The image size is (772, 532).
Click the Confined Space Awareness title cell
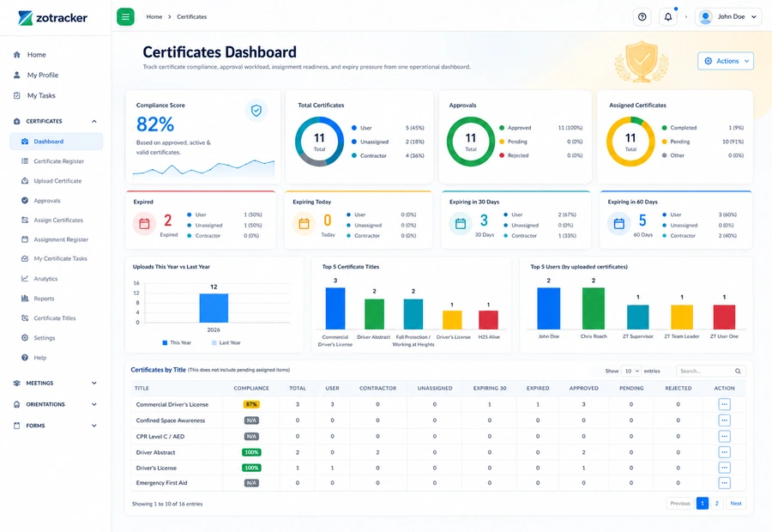point(171,420)
